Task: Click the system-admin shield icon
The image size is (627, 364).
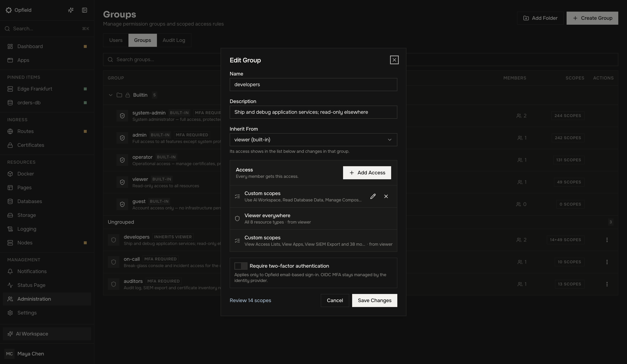Action: click(122, 116)
